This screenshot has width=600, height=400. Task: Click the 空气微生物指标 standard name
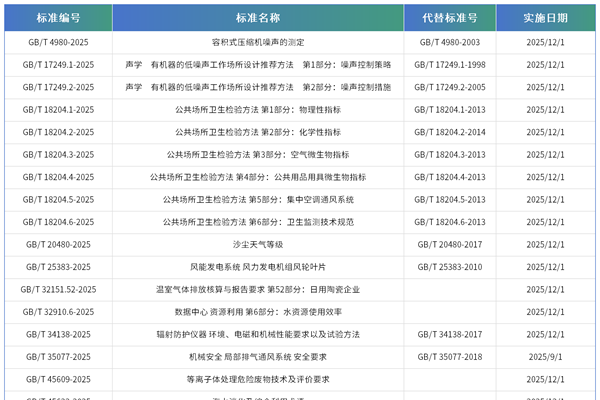(x=258, y=155)
